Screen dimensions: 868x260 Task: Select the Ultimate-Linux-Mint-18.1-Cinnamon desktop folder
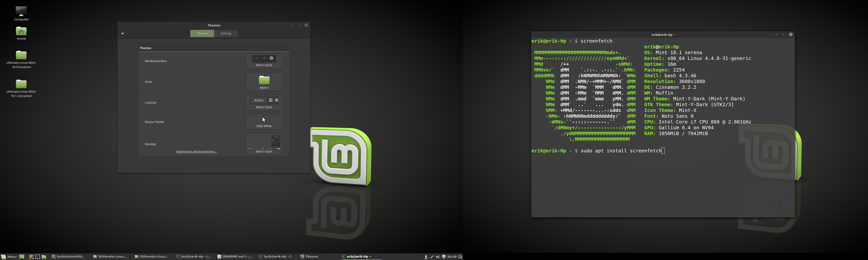[21, 88]
